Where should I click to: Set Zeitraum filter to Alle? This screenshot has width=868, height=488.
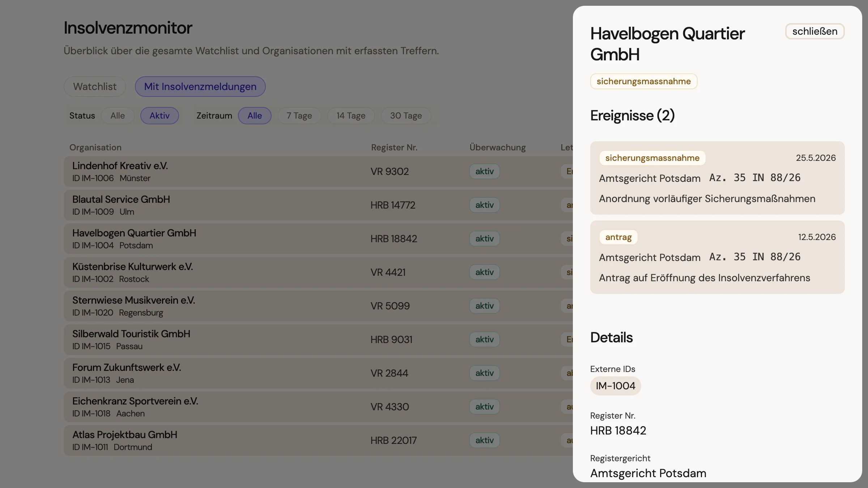click(255, 116)
